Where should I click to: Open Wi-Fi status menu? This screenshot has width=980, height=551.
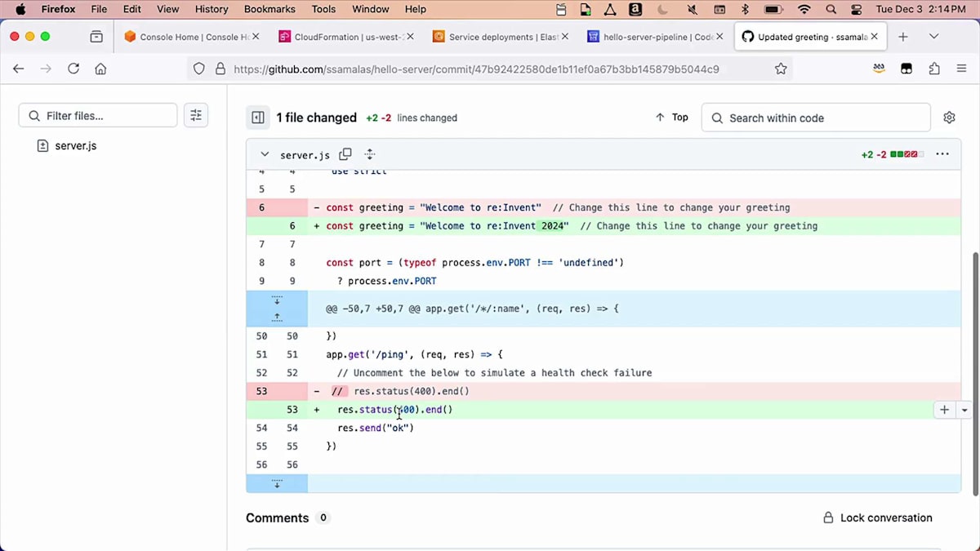pos(804,9)
